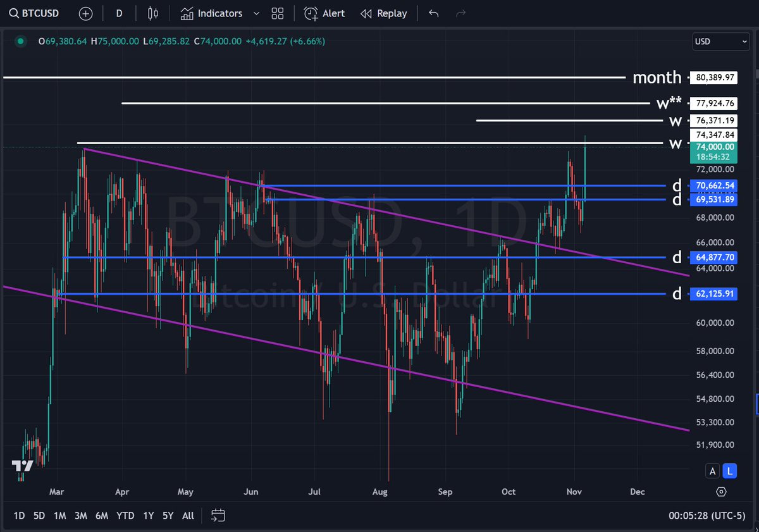
Task: Select the 80,389.97 month price label
Action: (x=714, y=78)
